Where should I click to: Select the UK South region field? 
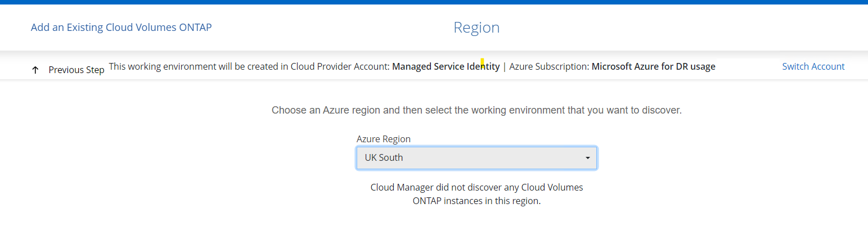point(384,158)
